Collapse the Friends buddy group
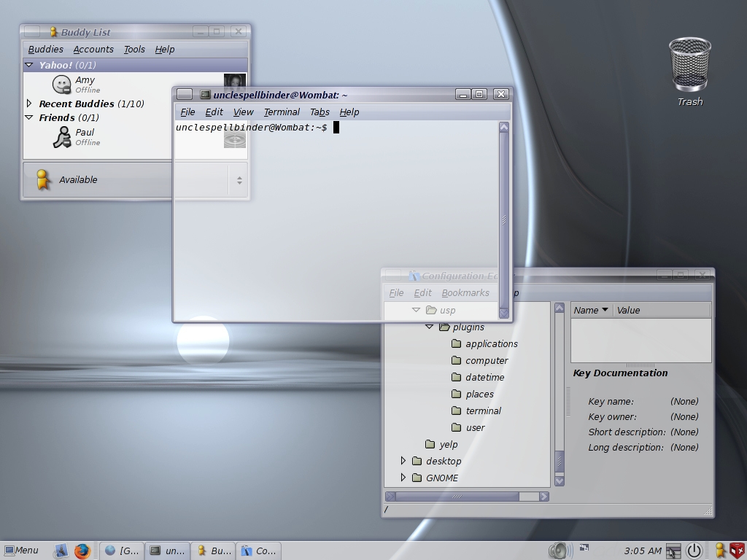The height and width of the screenshot is (560, 747). coord(29,117)
